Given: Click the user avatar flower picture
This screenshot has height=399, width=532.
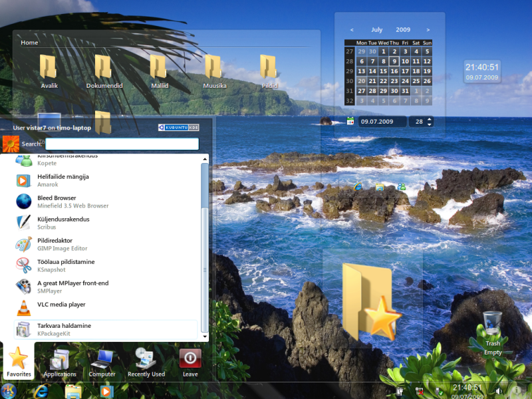Looking at the screenshot, I should point(11,144).
